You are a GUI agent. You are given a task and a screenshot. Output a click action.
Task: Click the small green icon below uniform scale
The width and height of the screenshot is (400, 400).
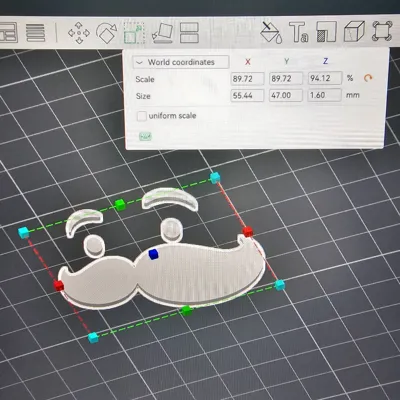coord(145,136)
